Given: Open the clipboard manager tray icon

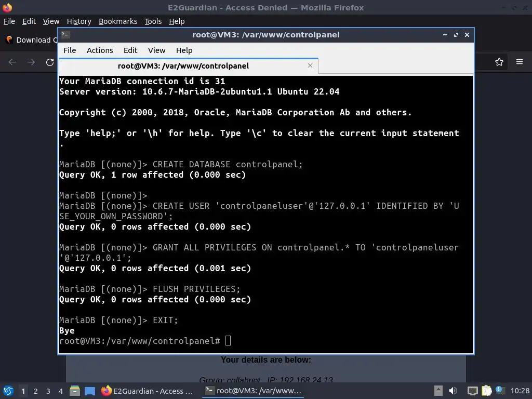Looking at the screenshot, I should 486,391.
